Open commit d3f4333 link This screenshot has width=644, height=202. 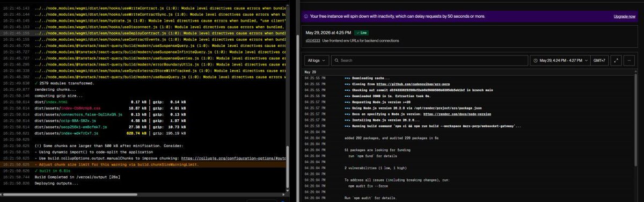(x=313, y=40)
